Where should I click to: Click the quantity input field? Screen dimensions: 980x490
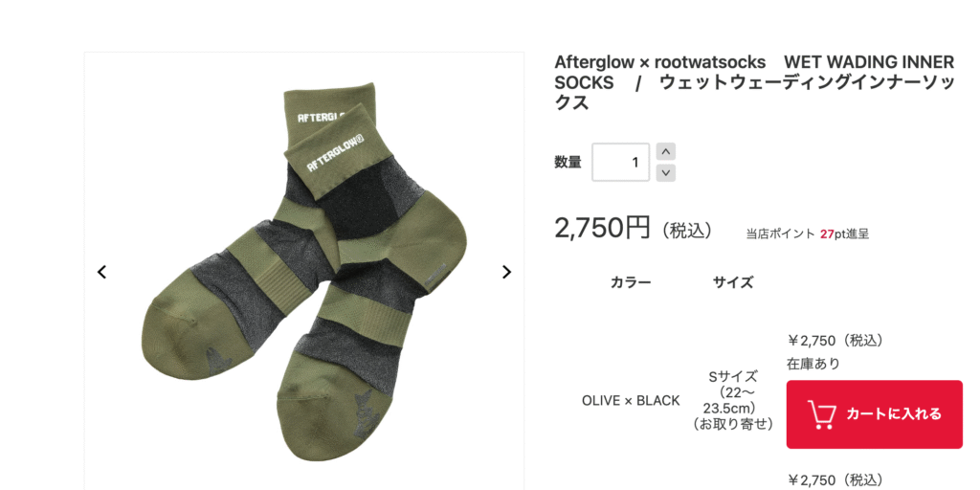[620, 163]
